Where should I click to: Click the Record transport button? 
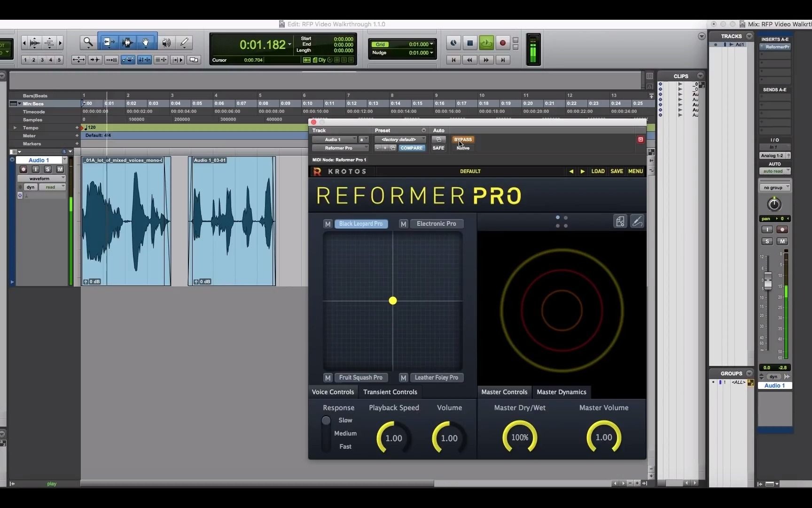click(x=503, y=43)
